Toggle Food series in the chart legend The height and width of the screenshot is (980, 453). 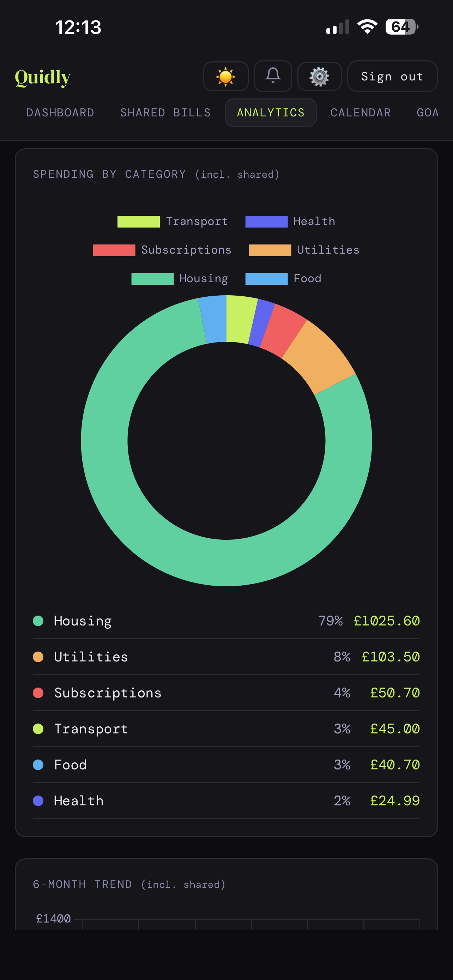tap(266, 278)
